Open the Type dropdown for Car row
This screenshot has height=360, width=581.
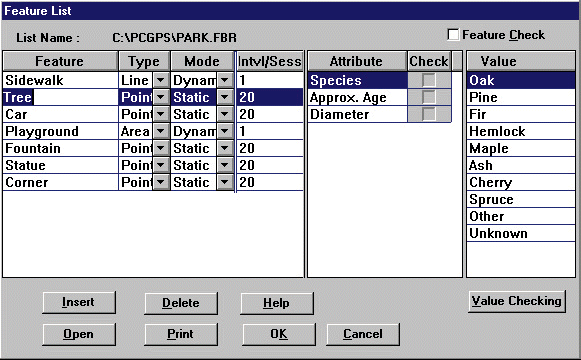[161, 114]
